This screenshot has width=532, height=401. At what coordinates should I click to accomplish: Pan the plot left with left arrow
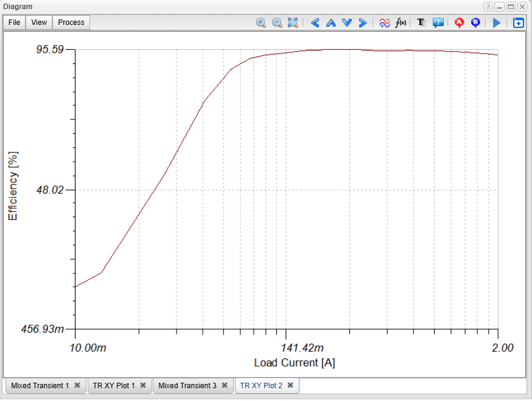coord(315,23)
